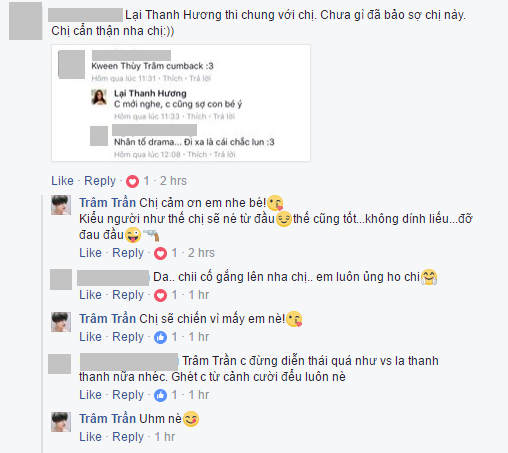Click the thumbs-up reaction under 'Chị sẽ chiến vì mấy em nè'
This screenshot has height=453, width=508.
coord(160,337)
